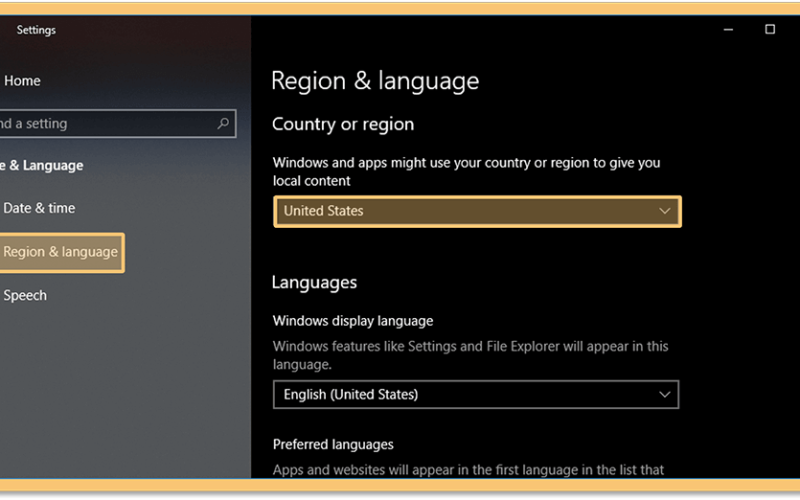Open the English (United States) language dropdown
Screen dimensions: 800x500
coord(476,394)
